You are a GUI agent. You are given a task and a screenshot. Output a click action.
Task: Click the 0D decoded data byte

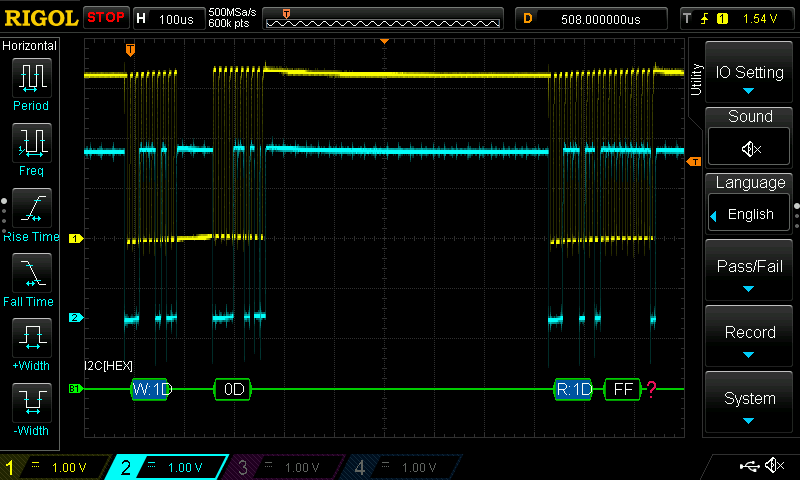(233, 389)
